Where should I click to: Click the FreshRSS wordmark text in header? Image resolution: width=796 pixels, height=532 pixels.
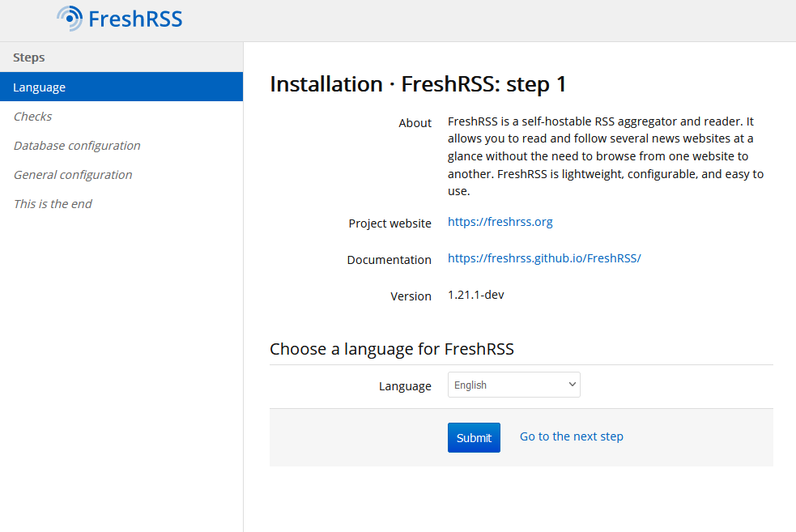[135, 19]
